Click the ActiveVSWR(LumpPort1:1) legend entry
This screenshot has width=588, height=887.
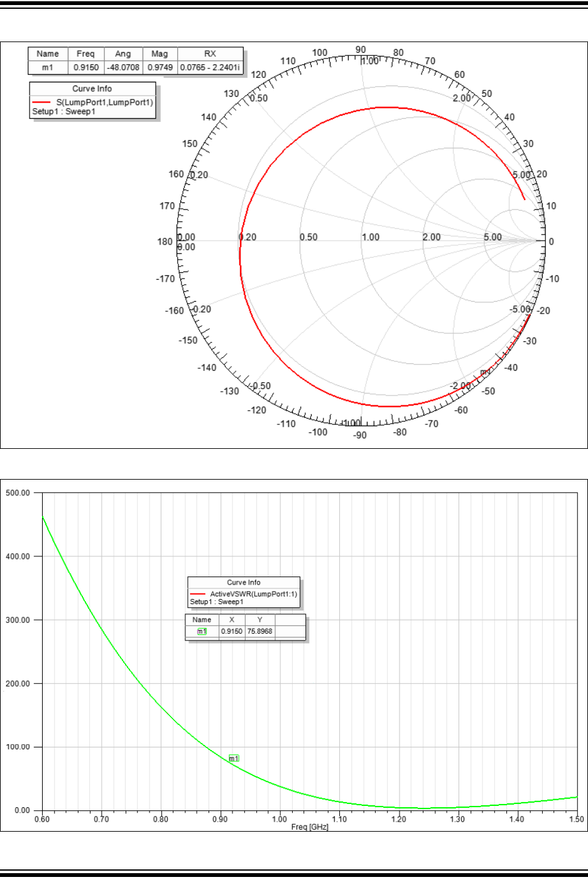[254, 593]
